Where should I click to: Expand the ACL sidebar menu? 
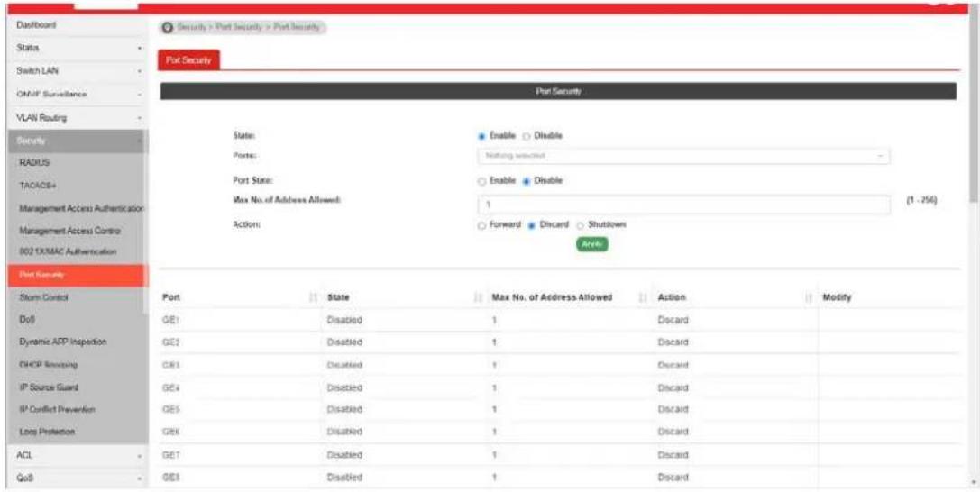76,455
